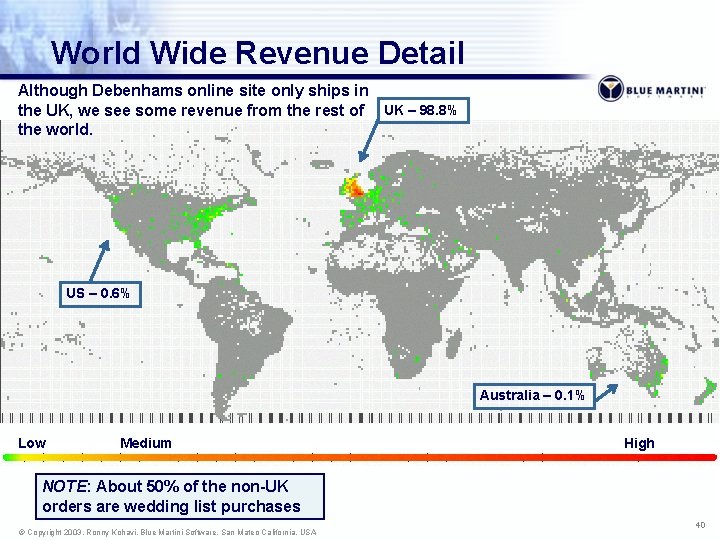
Task: Click the arrow pointing toward Australia
Action: click(x=607, y=394)
